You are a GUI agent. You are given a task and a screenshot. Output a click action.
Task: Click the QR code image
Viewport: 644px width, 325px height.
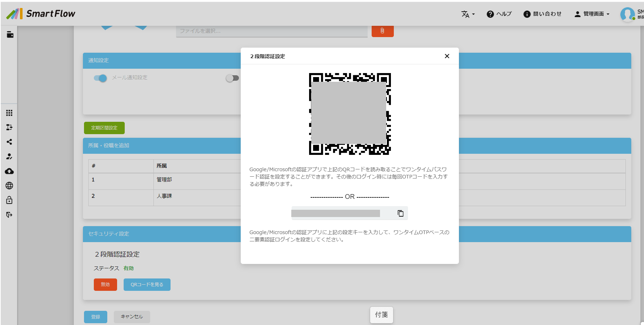(x=350, y=114)
